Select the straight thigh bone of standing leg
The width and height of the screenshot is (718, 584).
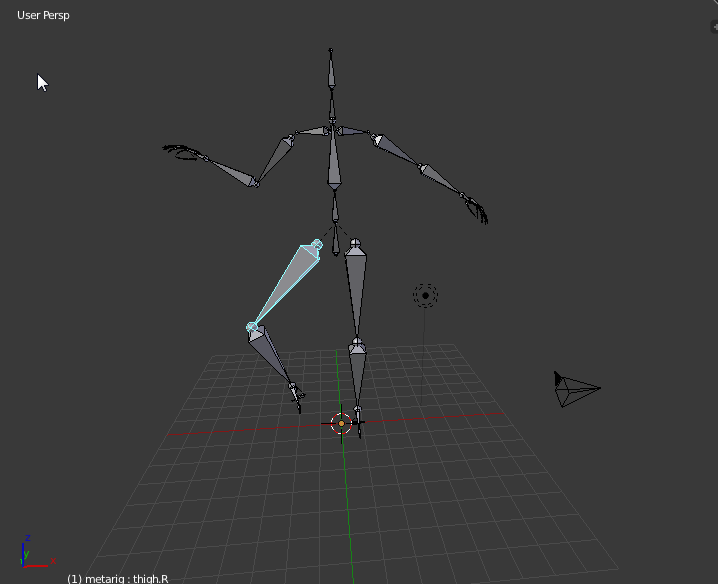coord(356,289)
